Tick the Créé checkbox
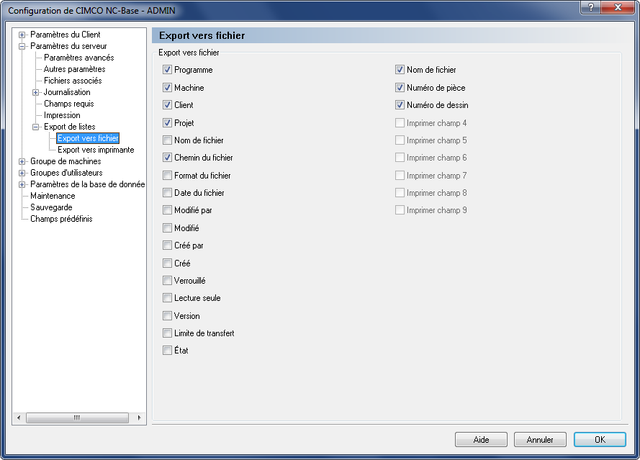640x460 pixels. click(x=167, y=263)
